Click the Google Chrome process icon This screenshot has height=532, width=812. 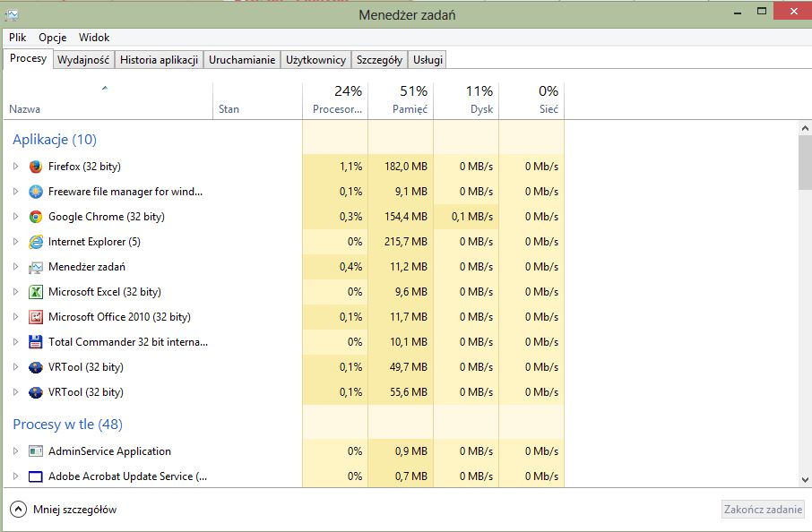click(x=35, y=217)
